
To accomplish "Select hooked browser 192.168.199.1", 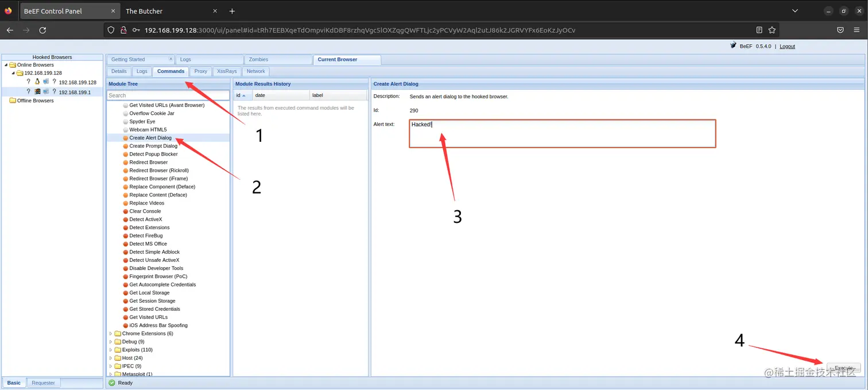I will click(x=75, y=92).
